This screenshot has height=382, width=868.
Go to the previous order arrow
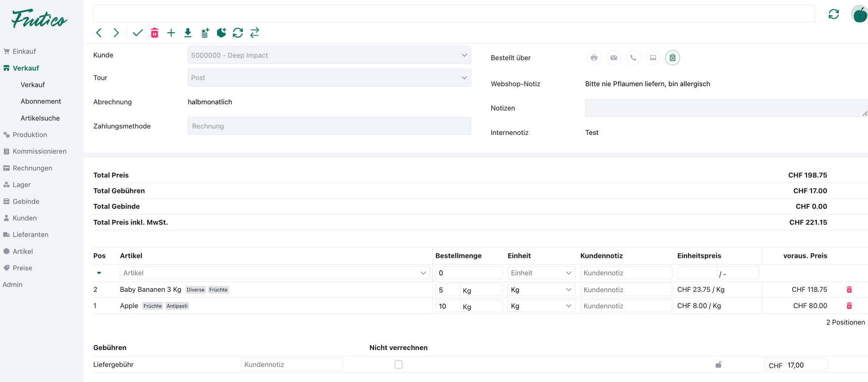99,33
